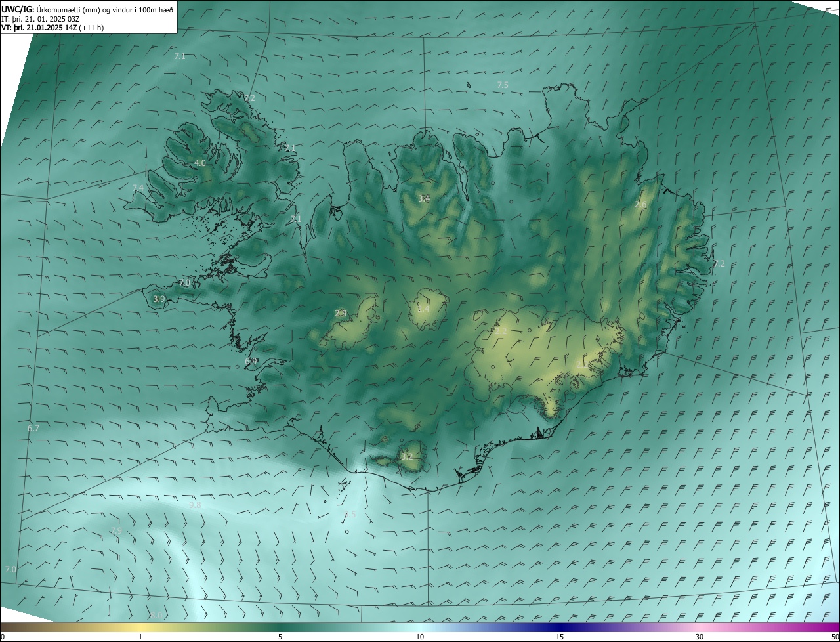Click the 10 tick label on the color scale

click(420, 637)
